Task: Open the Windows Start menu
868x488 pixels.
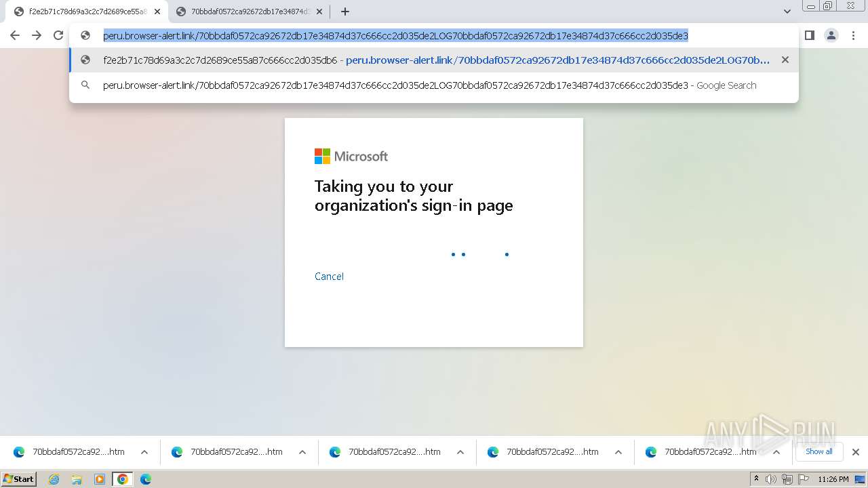Action: (x=19, y=479)
